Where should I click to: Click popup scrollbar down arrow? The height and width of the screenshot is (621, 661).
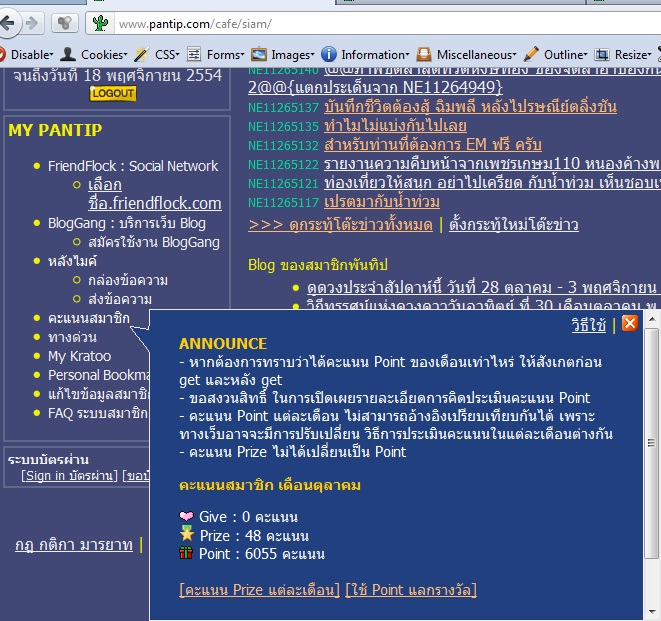[x=651, y=613]
